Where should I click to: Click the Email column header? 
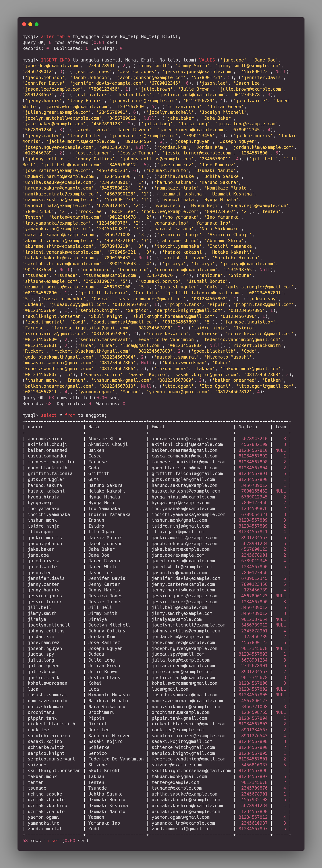pyautogui.click(x=158, y=427)
